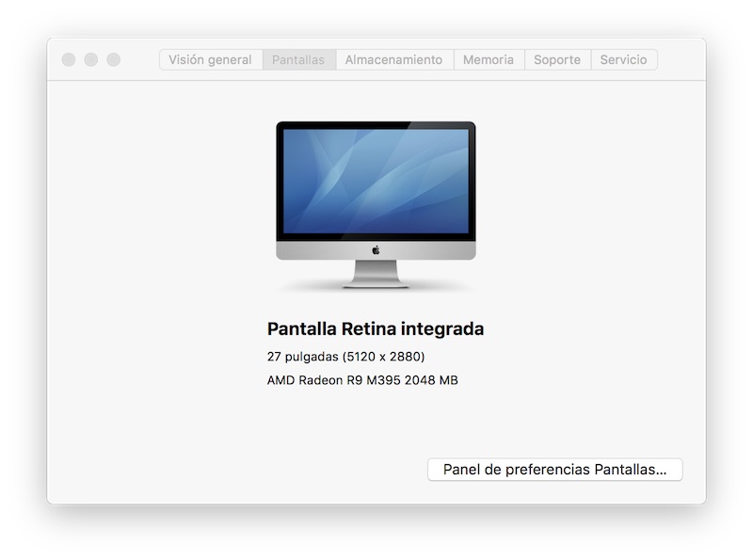Minimize window using the middle gray button
753x560 pixels.
pyautogui.click(x=91, y=59)
